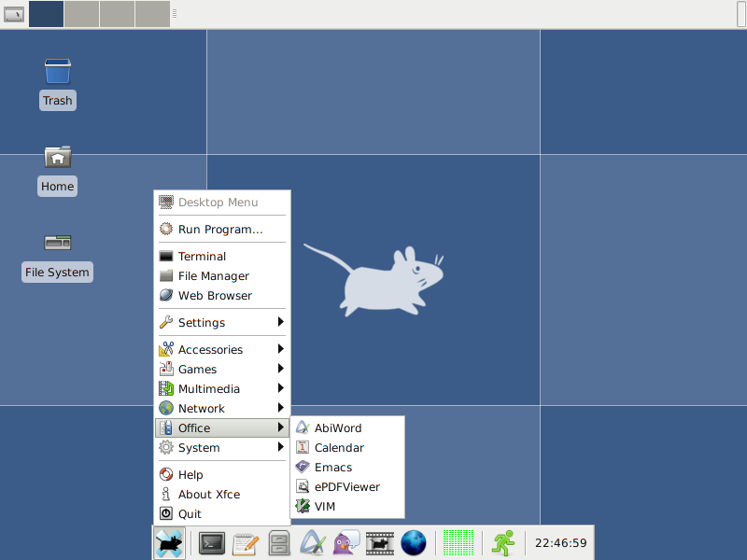Launch the globe web browser panel icon
The height and width of the screenshot is (560, 747).
[x=413, y=543]
